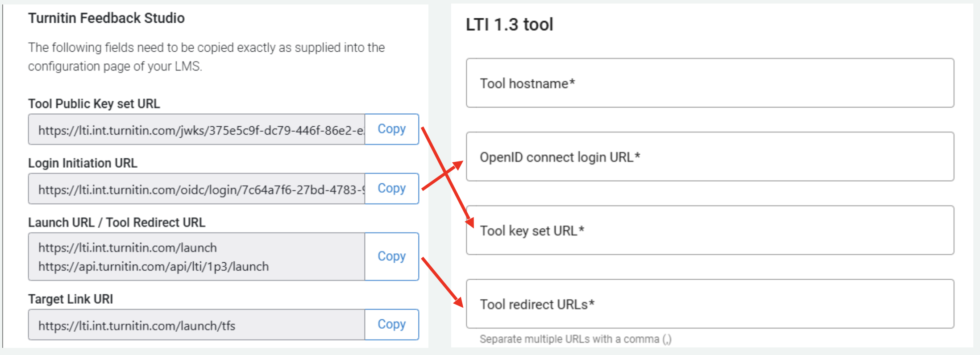Screen dimensions: 980x355
Task: Click the 'The following fields need to be copied' paragraph
Action: [206, 57]
